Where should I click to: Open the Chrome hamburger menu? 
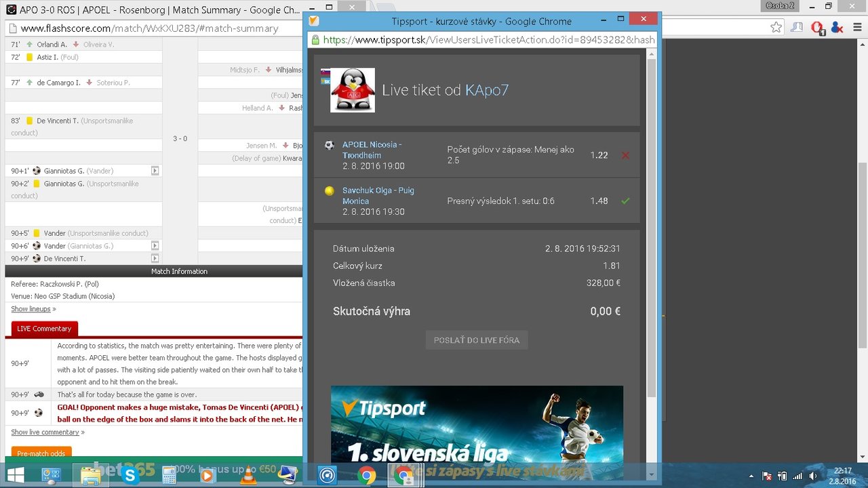[857, 28]
